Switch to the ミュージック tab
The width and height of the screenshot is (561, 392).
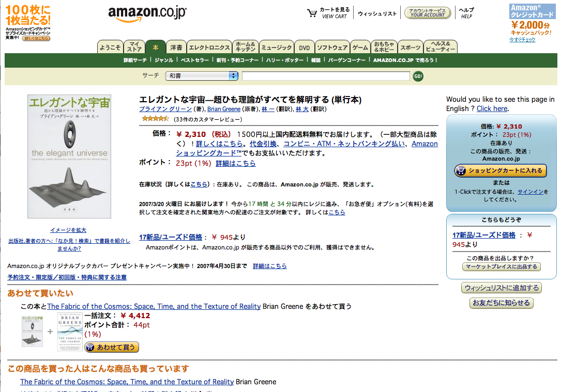point(276,47)
